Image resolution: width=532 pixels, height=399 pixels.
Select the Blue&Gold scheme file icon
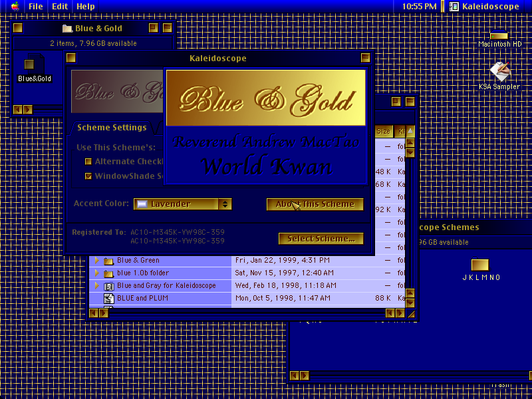click(x=34, y=63)
